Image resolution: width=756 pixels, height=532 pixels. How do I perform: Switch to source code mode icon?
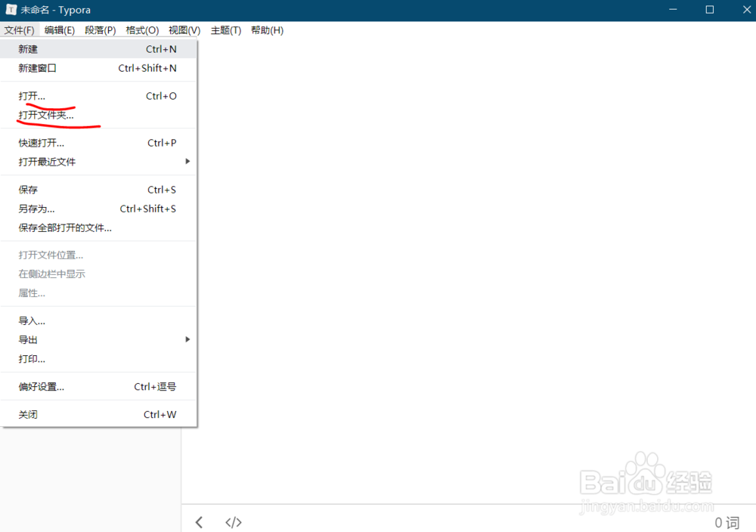point(234,522)
